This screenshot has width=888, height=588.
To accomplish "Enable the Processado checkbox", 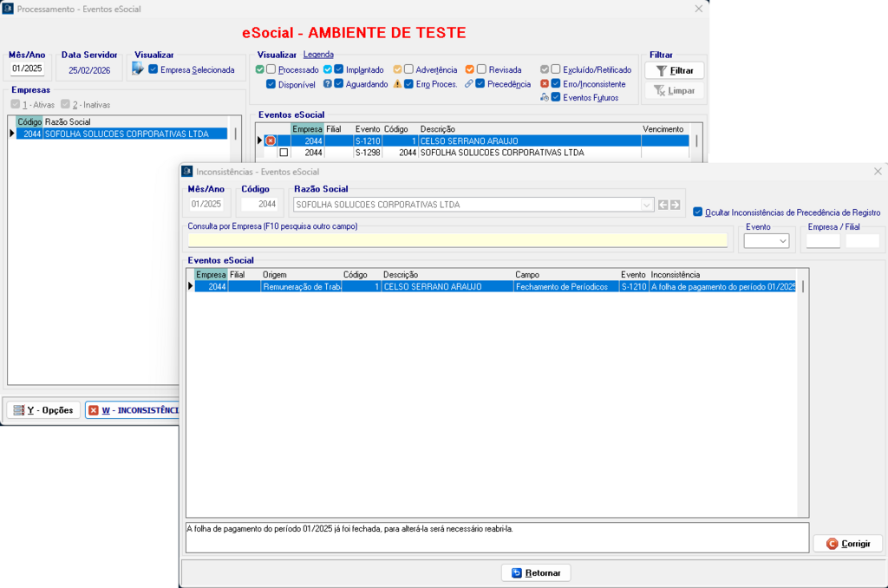I will pos(271,69).
